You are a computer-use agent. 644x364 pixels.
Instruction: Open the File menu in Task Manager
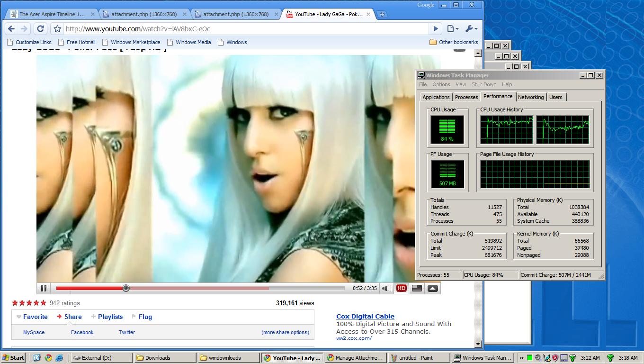(423, 84)
